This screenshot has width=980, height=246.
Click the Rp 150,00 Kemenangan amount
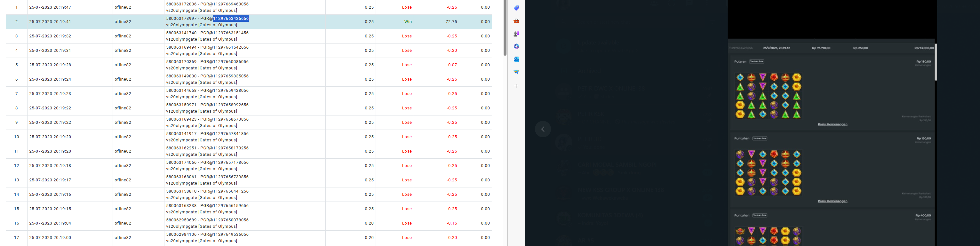coord(923,139)
